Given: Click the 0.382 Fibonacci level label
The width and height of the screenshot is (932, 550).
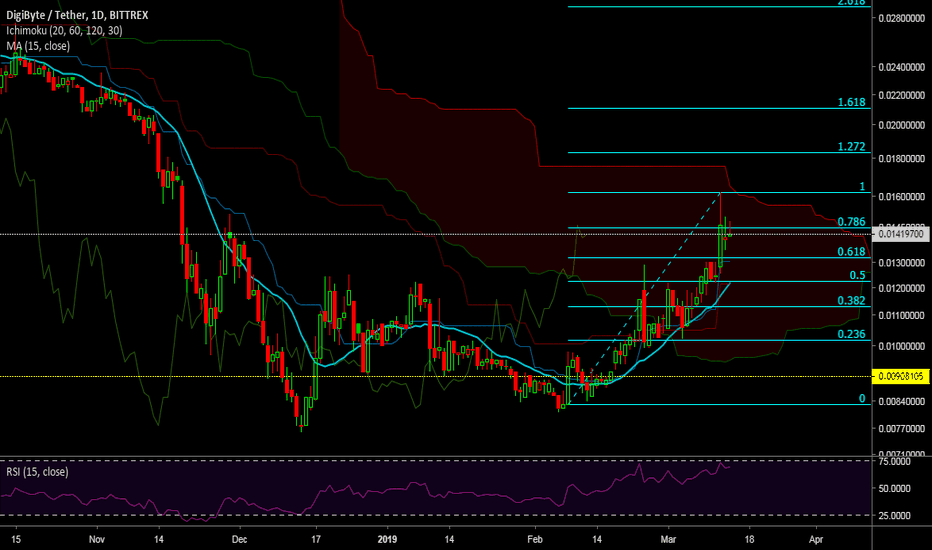Looking at the screenshot, I should click(851, 300).
